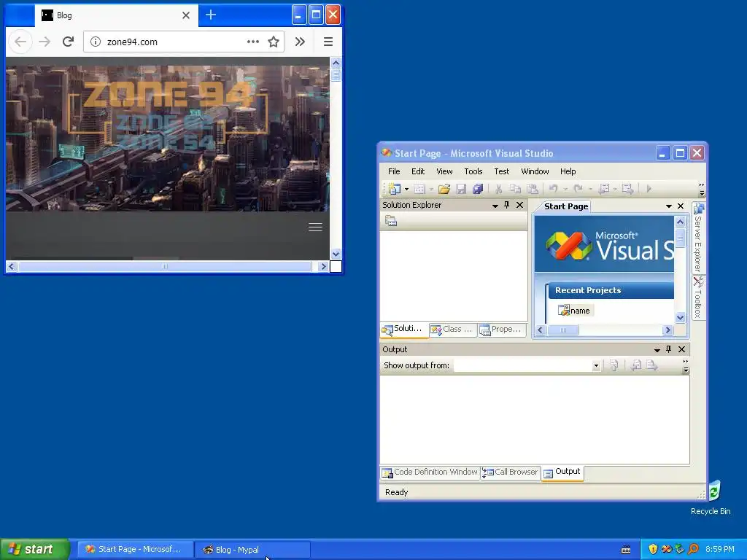Click the Find Message in Code icon in Output toolbar

pyautogui.click(x=614, y=366)
